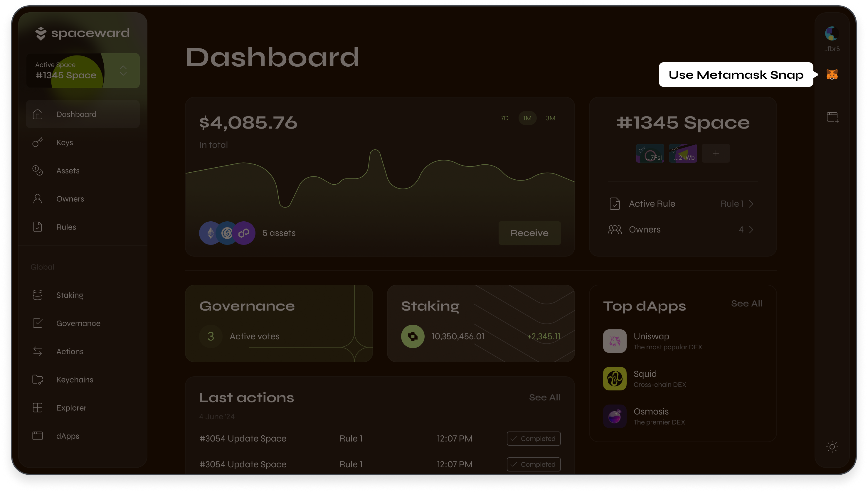Click the add dApp window icon
Image resolution: width=868 pixels, height=492 pixels.
pos(832,117)
